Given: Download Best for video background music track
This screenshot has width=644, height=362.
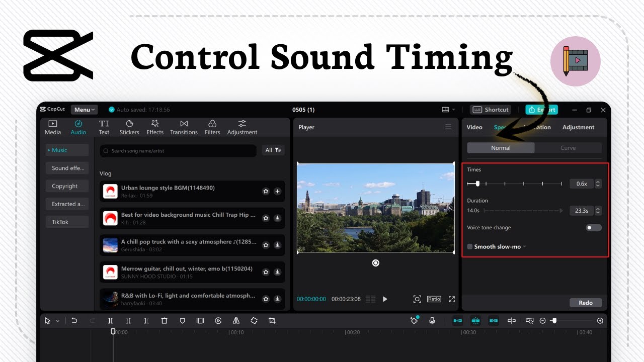Looking at the screenshot, I should click(277, 218).
